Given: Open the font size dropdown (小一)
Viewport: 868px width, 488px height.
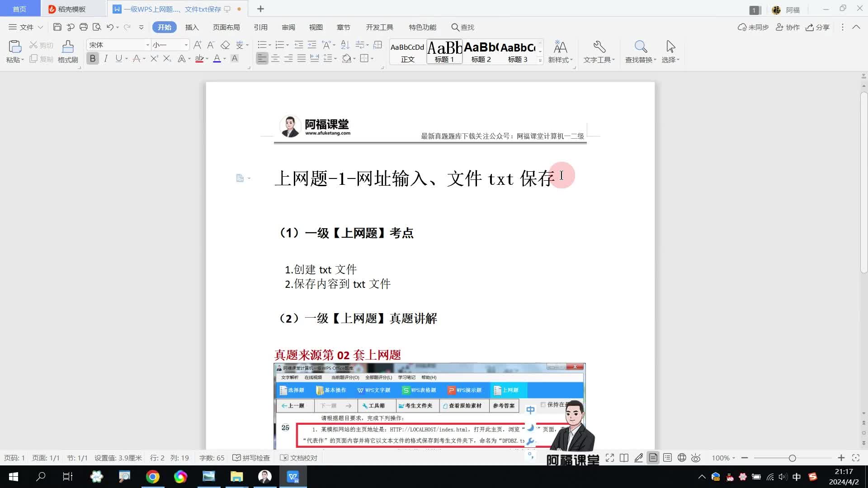Looking at the screenshot, I should [x=186, y=45].
